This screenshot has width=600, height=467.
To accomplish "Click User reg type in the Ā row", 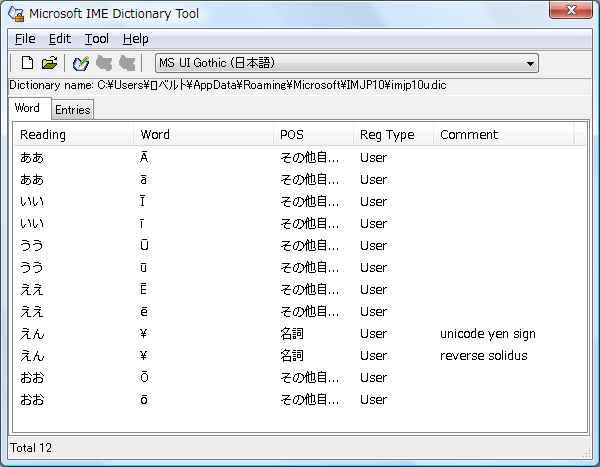I will pyautogui.click(x=373, y=157).
